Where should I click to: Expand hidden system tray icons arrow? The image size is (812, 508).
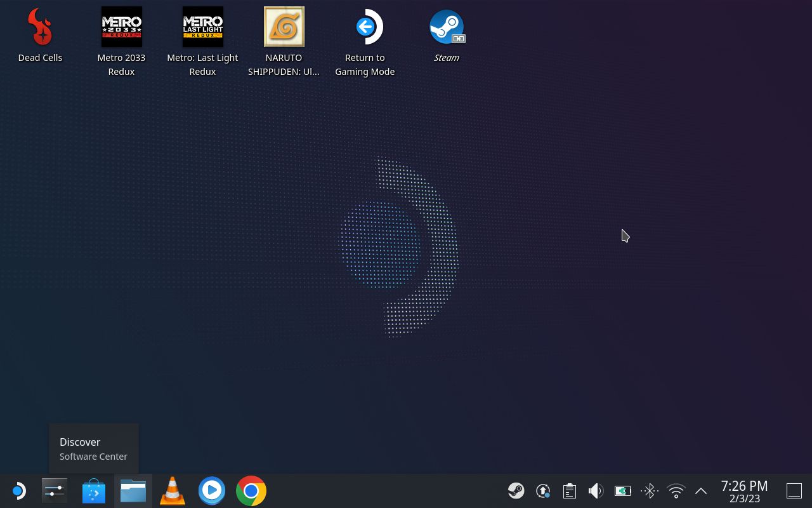701,491
